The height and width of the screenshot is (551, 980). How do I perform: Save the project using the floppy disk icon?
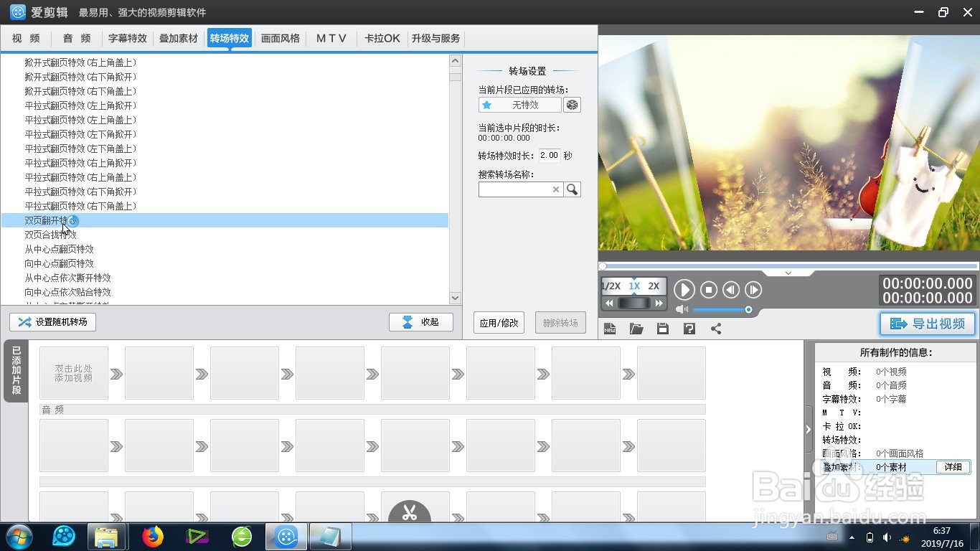point(662,328)
